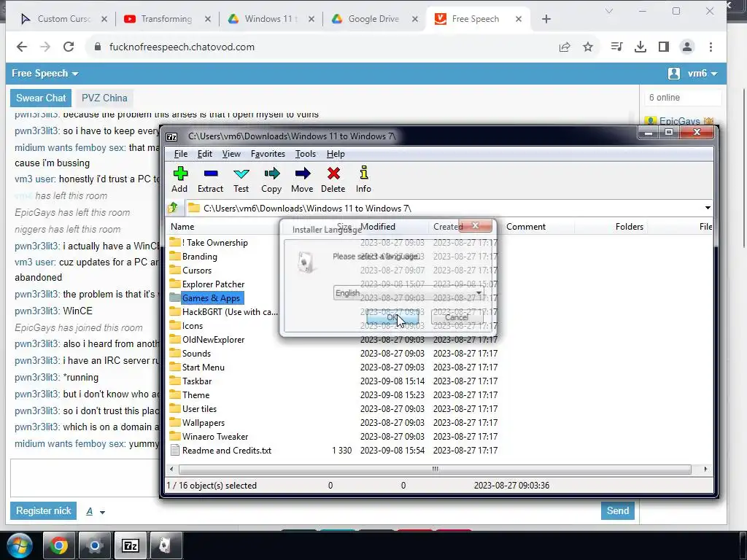Open a new browser tab with plus button
This screenshot has height=560, width=747.
click(x=546, y=18)
